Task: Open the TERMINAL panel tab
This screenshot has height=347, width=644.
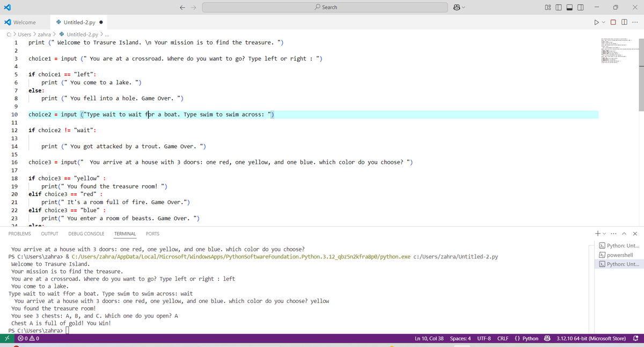Action: (x=125, y=234)
